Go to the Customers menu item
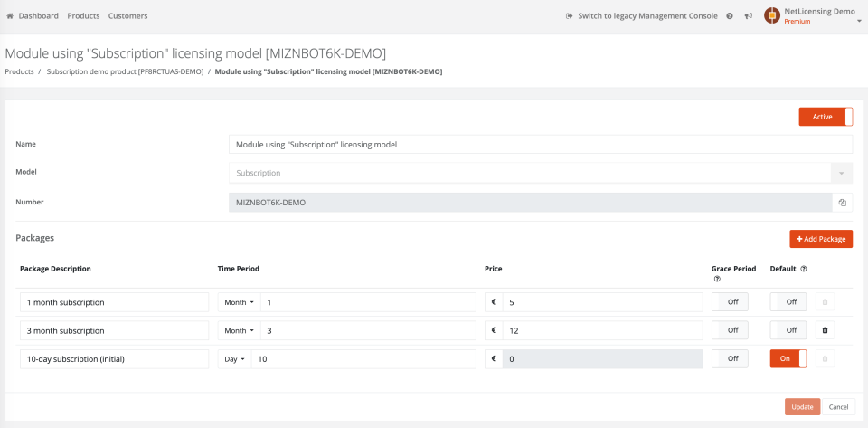Screen dimensions: 868x428 click(127, 16)
